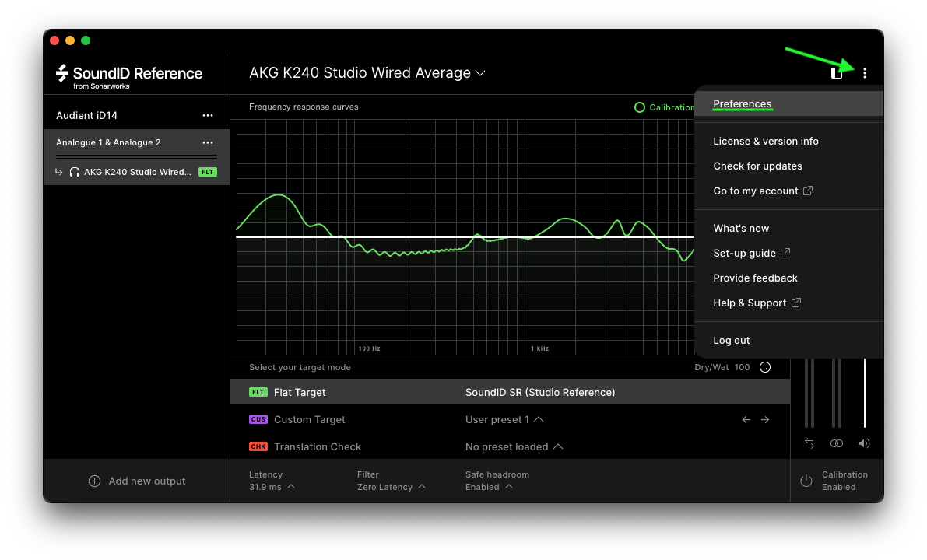
Task: Open Analogue 1 & Analogue 2 options dots
Action: (x=208, y=142)
